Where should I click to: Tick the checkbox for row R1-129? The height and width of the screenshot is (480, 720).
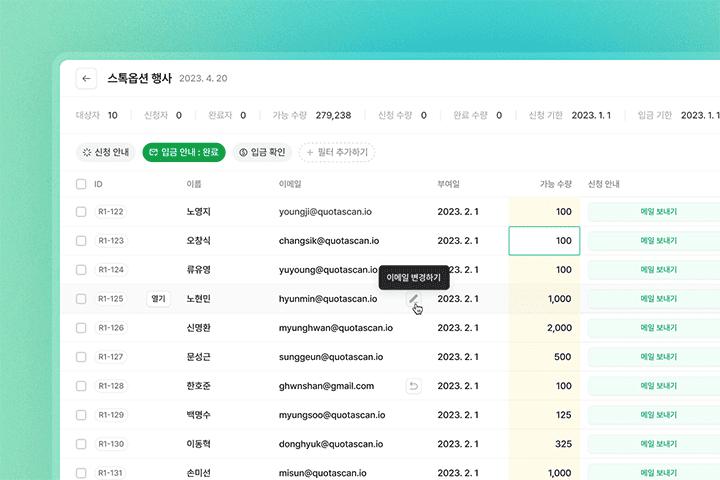81,415
